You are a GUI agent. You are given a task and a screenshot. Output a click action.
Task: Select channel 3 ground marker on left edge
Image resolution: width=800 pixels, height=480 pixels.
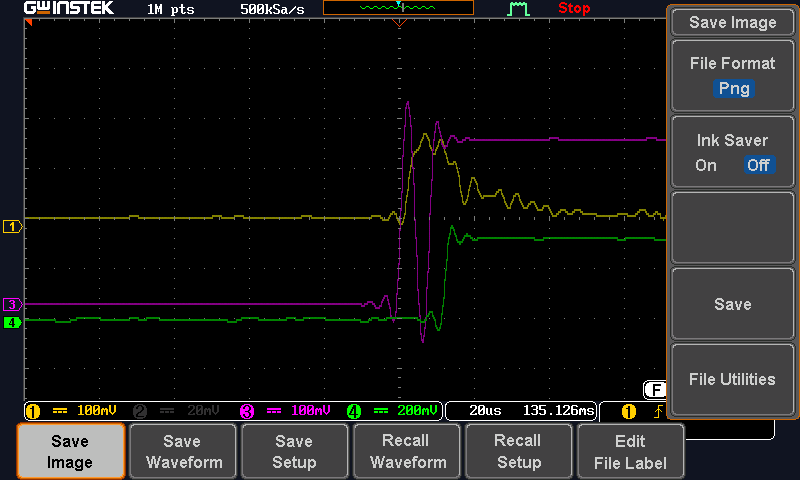pos(13,305)
